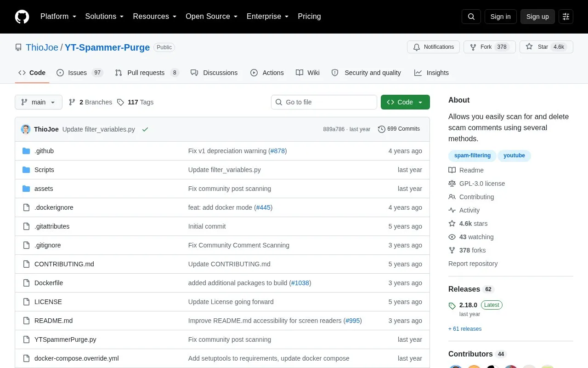Image resolution: width=588 pixels, height=368 pixels.
Task: Go to GitHub home via Octocat logo
Action: pyautogui.click(x=22, y=17)
